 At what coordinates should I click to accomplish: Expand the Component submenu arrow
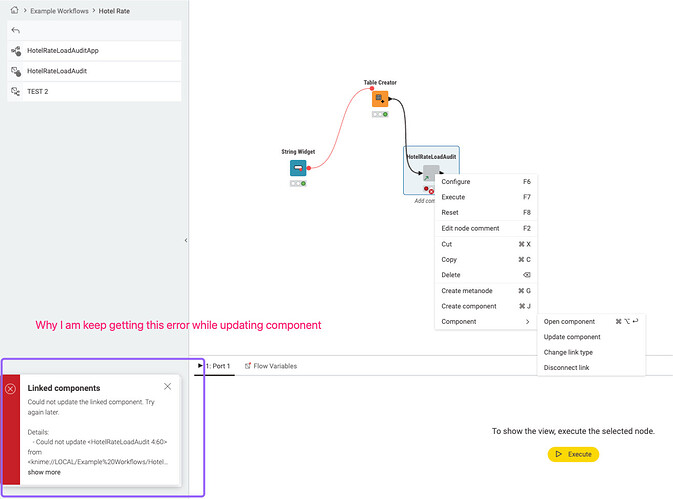(527, 322)
